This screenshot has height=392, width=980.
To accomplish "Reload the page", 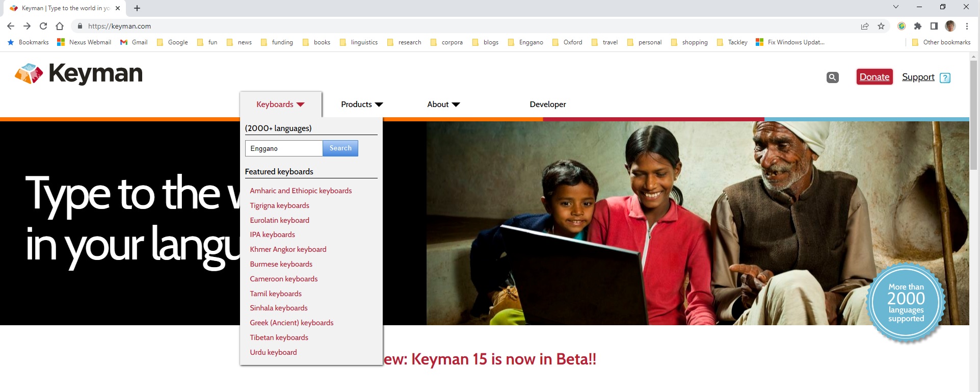I will [x=43, y=27].
